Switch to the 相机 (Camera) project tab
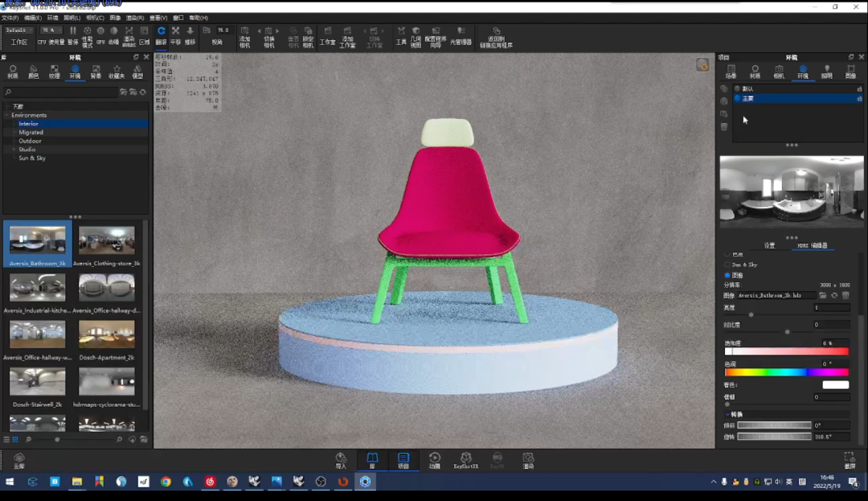 (x=778, y=72)
